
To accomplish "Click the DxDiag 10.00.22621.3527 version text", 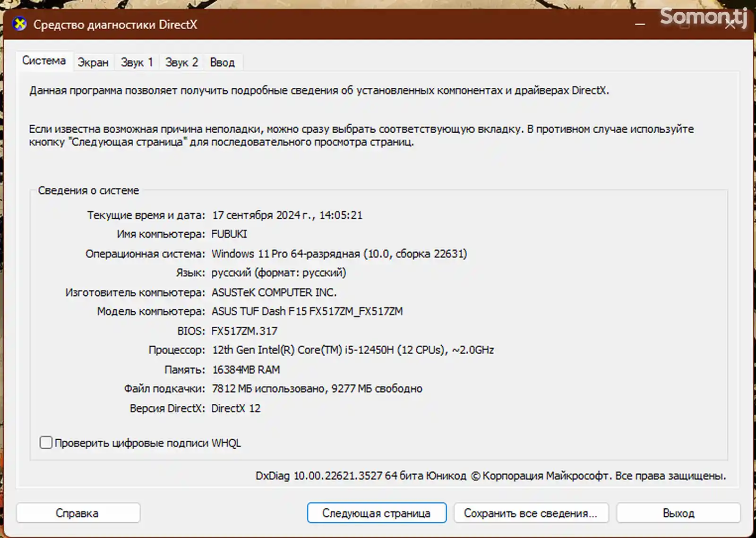I will [x=491, y=476].
